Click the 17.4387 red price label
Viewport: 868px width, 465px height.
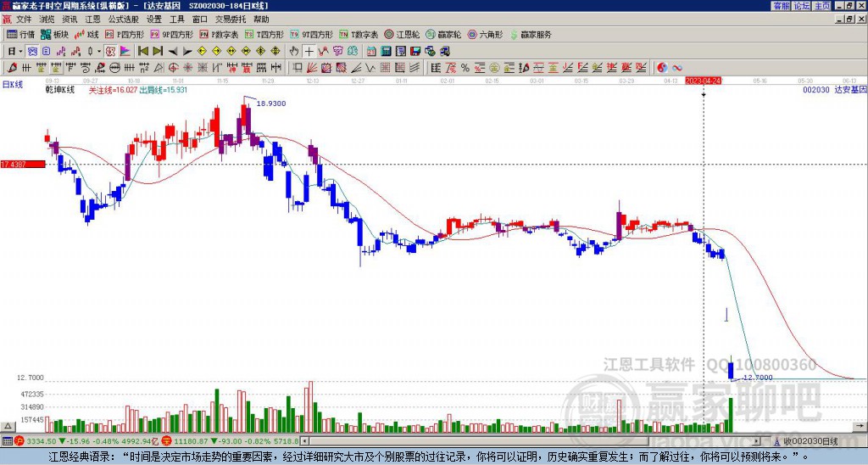tap(23, 164)
